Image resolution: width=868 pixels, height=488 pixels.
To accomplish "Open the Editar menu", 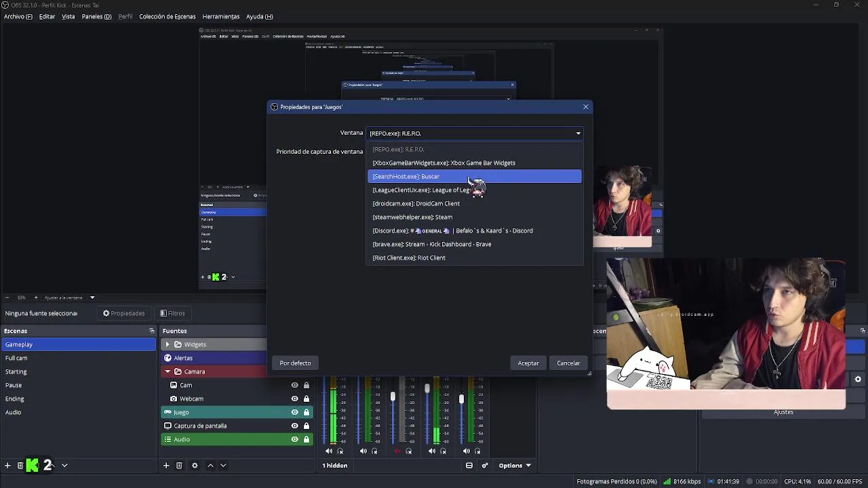I will (47, 16).
